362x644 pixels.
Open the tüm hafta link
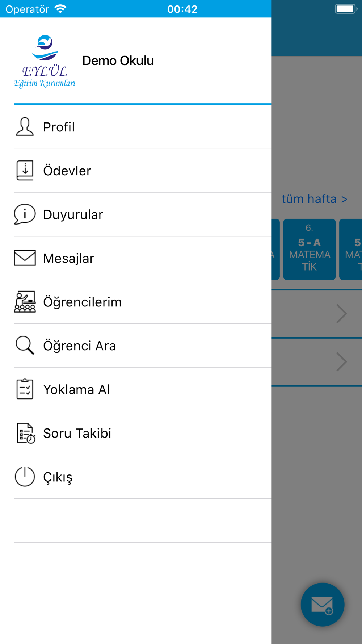click(x=314, y=199)
